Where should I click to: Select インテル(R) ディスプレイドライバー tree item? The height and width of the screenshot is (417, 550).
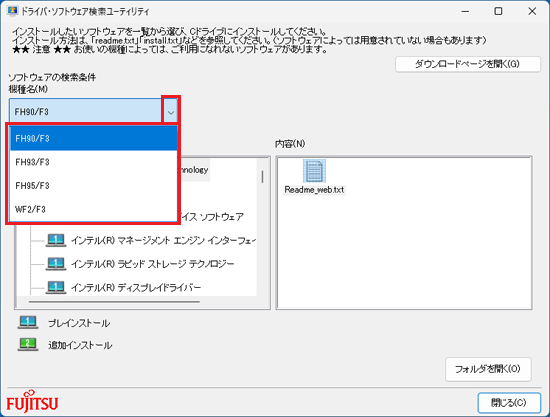(x=136, y=288)
